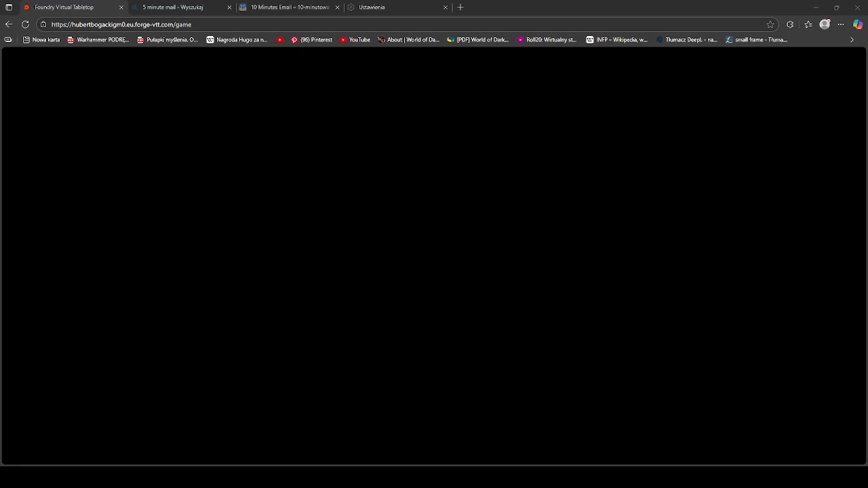Go back to the previous page
This screenshot has width=868, height=488.
tap(9, 24)
